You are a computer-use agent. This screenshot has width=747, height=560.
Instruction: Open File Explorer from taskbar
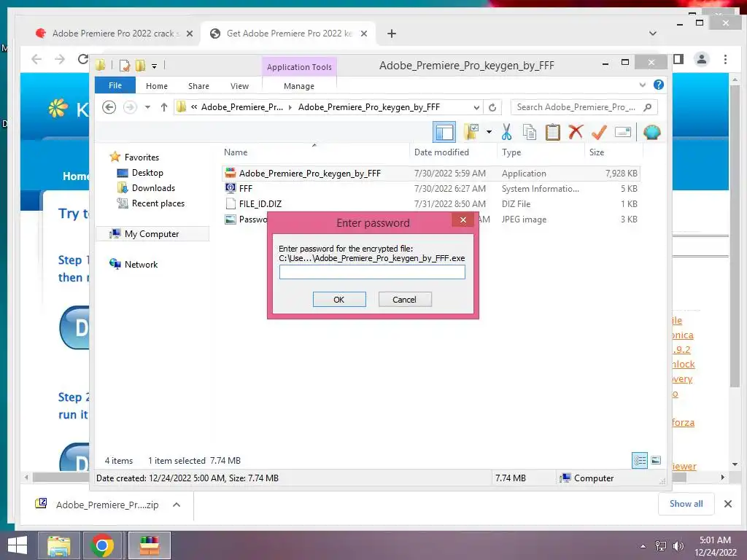click(x=58, y=545)
